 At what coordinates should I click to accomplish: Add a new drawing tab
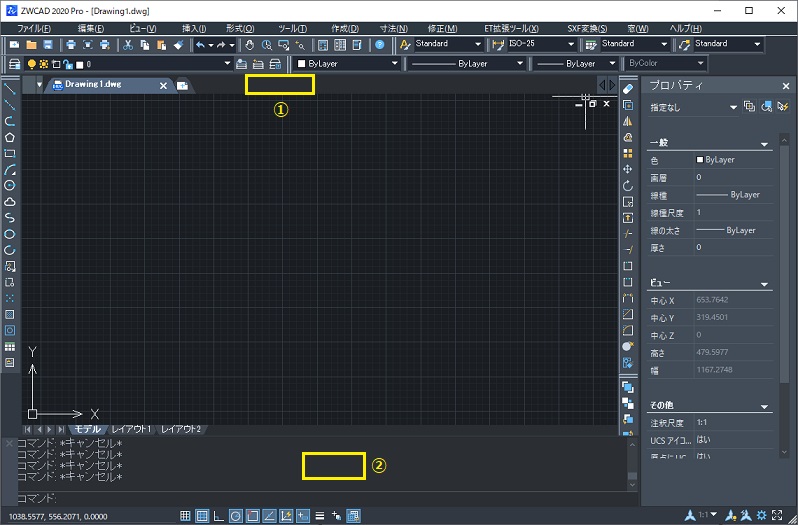click(182, 85)
